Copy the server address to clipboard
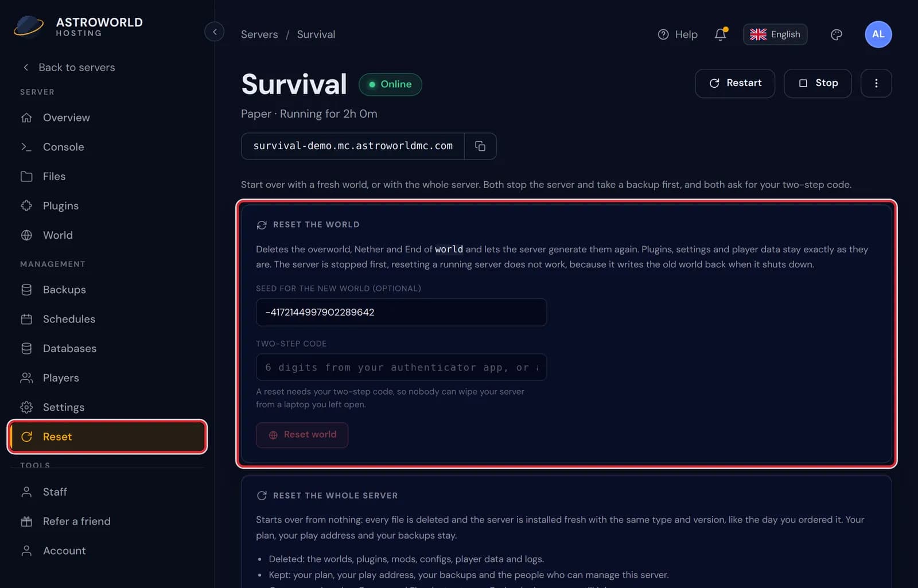This screenshot has height=588, width=918. pos(480,146)
